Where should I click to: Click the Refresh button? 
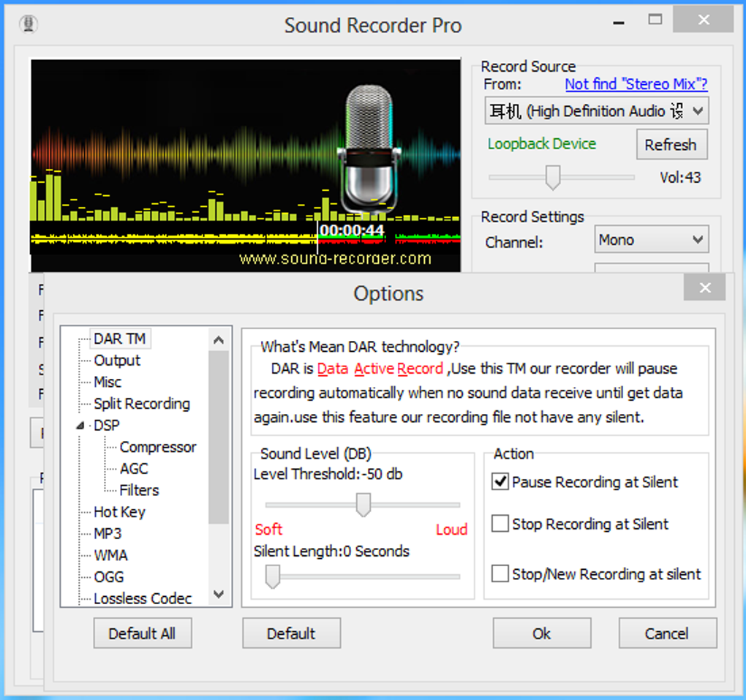(670, 145)
